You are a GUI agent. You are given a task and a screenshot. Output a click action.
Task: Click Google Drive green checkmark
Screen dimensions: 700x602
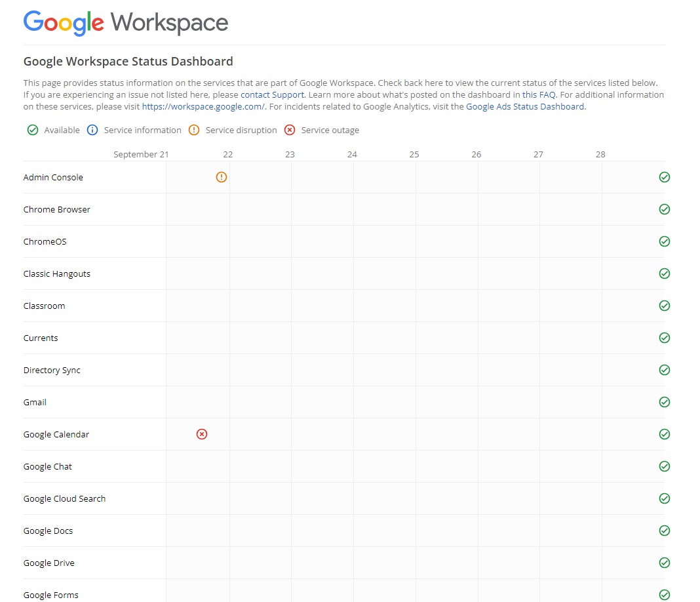(665, 563)
